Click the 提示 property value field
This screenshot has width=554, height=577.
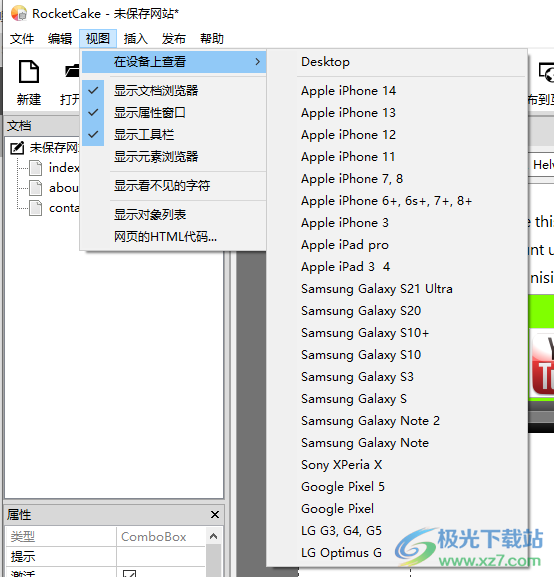click(x=161, y=556)
